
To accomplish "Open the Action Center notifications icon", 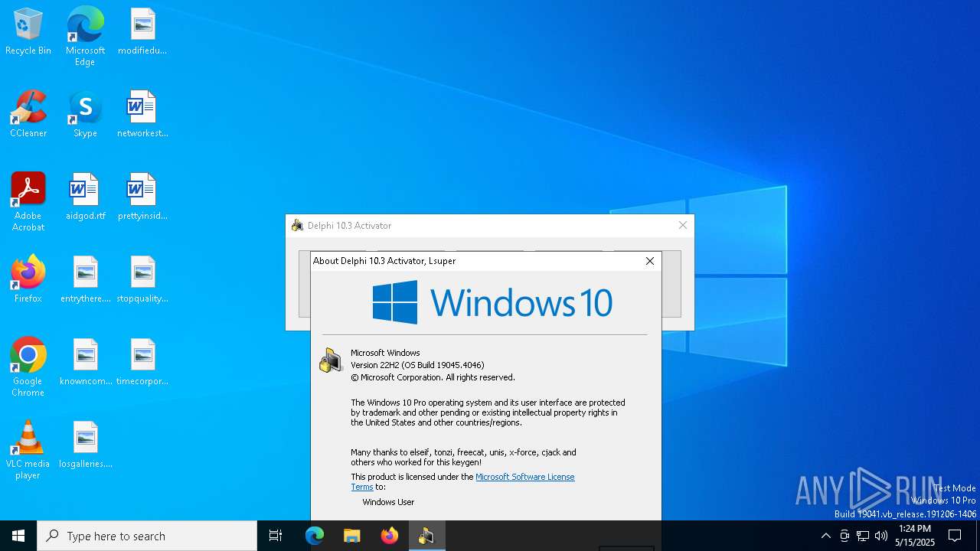I will 955,536.
